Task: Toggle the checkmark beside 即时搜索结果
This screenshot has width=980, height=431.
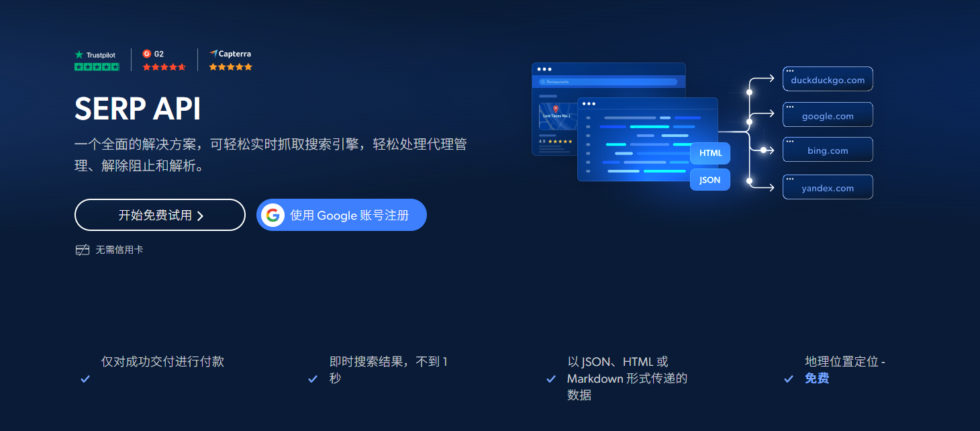Action: tap(312, 379)
